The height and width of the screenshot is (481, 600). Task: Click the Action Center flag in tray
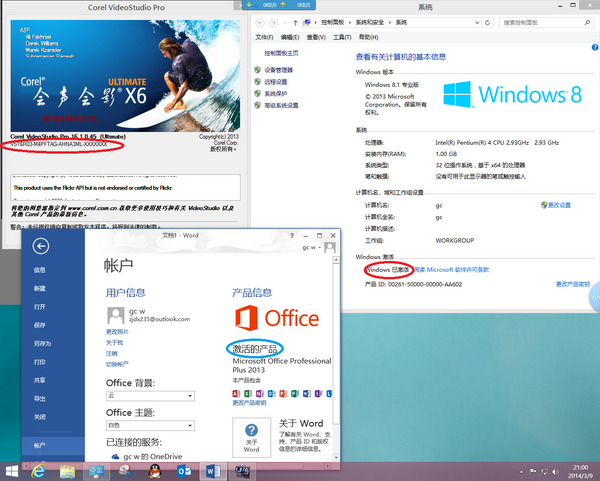(533, 472)
